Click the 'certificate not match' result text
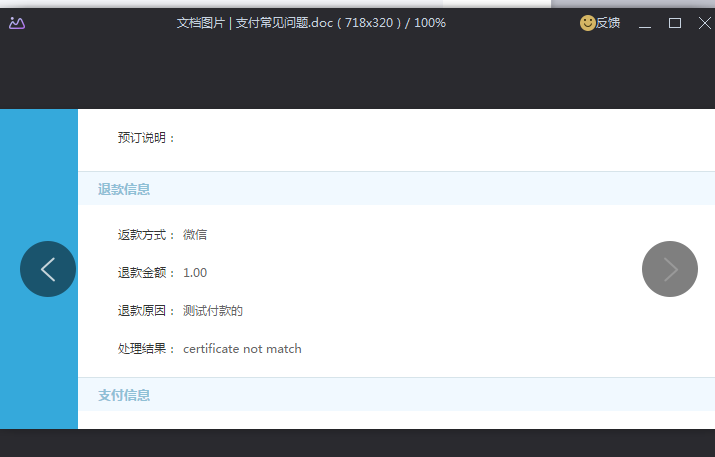715x457 pixels. click(242, 349)
